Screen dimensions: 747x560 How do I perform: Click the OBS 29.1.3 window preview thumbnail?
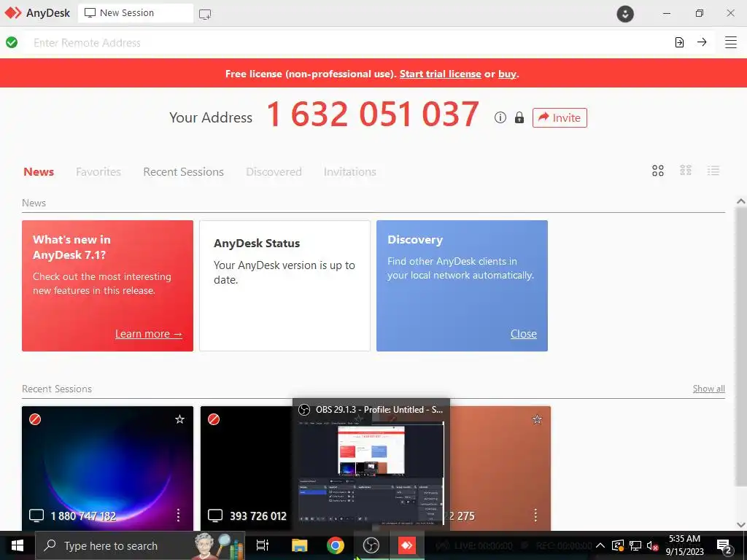click(x=371, y=472)
